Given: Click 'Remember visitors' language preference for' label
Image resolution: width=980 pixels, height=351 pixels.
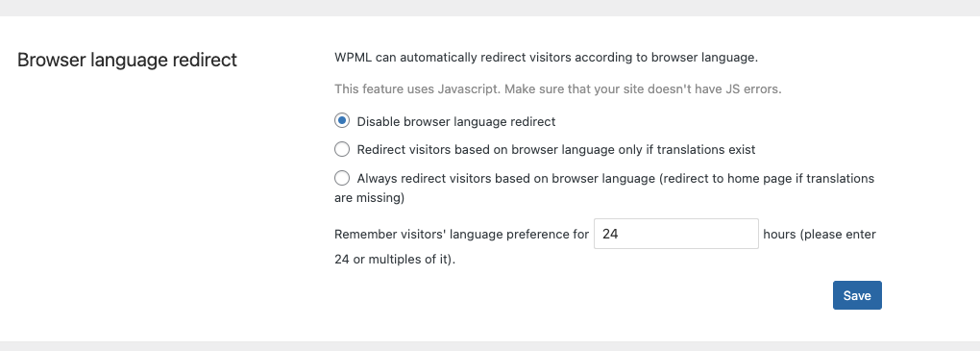Looking at the screenshot, I should (x=462, y=235).
